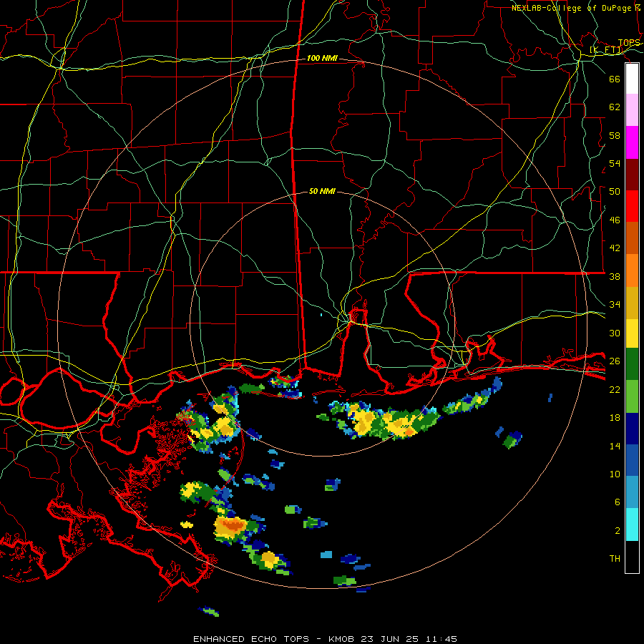Click the light orange legend swatch
Screen dimensions: 644x644
pyautogui.click(x=632, y=270)
